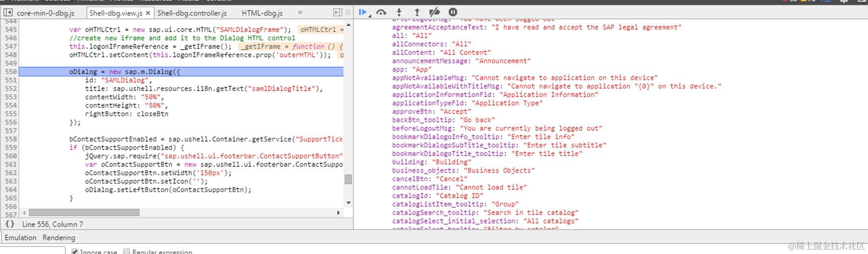Click the code editor scroll down arrow
The image size is (868, 254).
348,203
